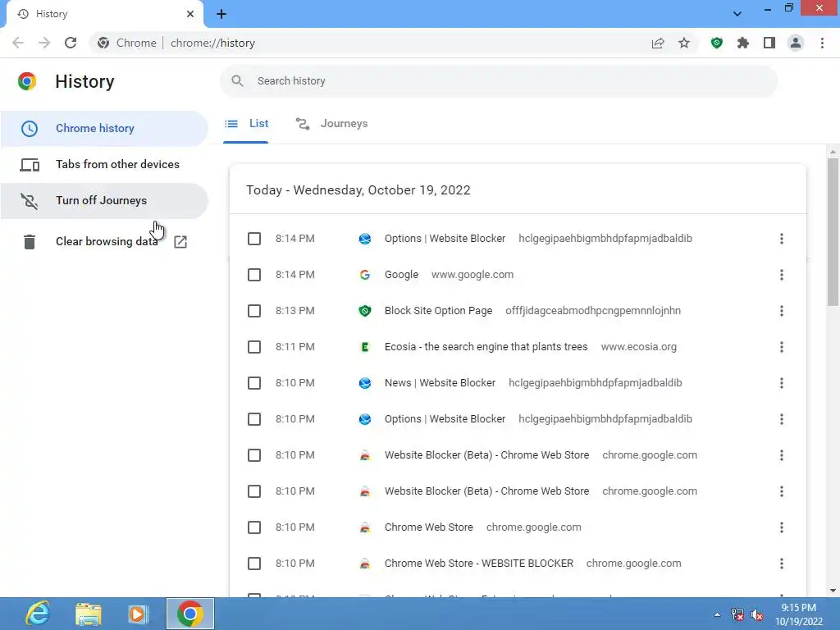The height and width of the screenshot is (630, 840).
Task: Open Tabs from other devices
Action: (104, 164)
